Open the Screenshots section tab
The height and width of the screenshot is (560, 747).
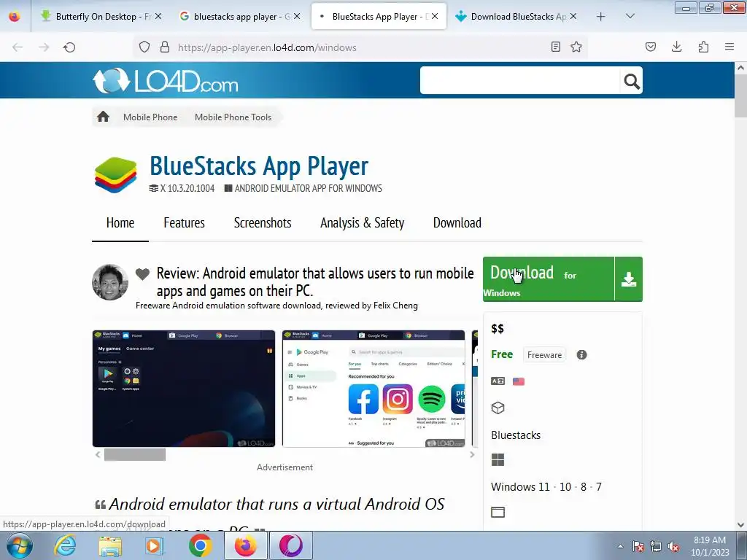[263, 223]
